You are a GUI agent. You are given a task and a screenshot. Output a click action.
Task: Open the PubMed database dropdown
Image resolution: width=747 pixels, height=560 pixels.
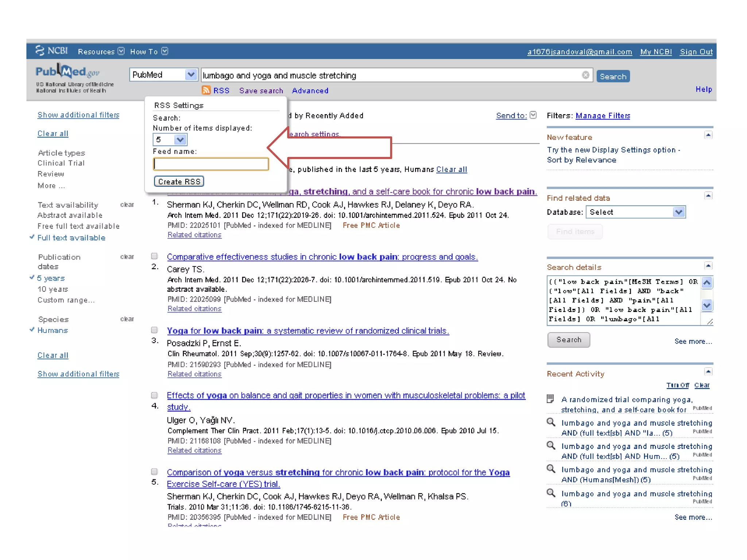tap(190, 75)
